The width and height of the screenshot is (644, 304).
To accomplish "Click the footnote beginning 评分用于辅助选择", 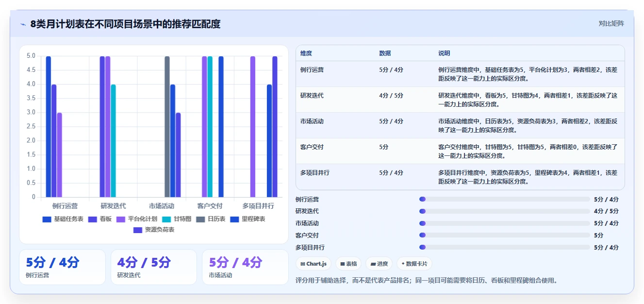I will tap(426, 280).
